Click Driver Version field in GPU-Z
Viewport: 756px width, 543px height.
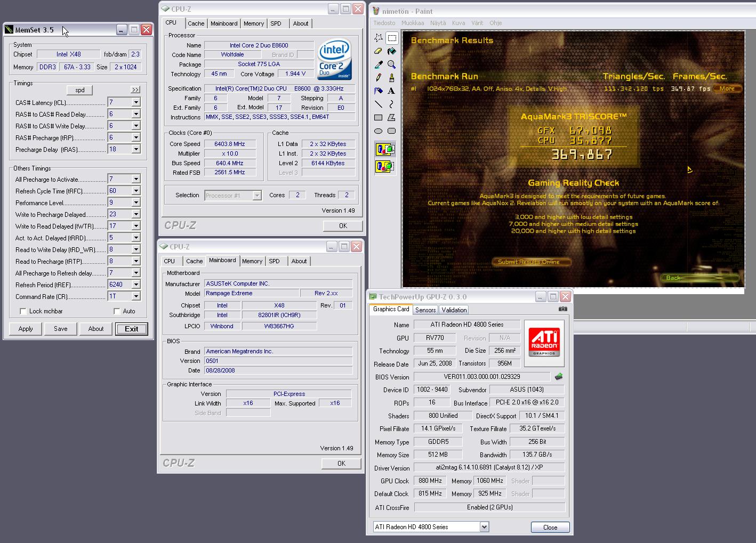(489, 467)
